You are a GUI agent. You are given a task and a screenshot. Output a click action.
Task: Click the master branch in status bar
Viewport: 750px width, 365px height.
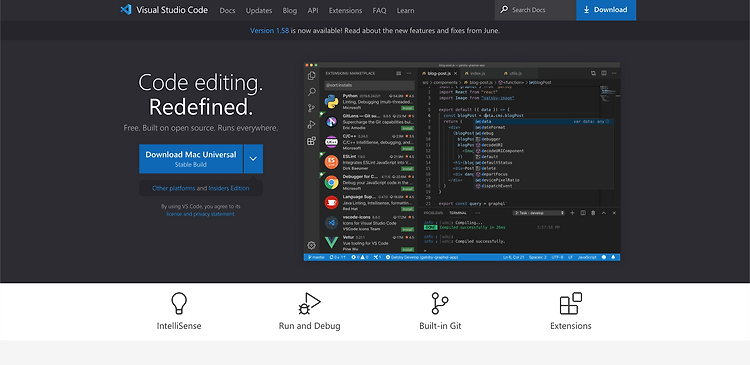(x=316, y=257)
